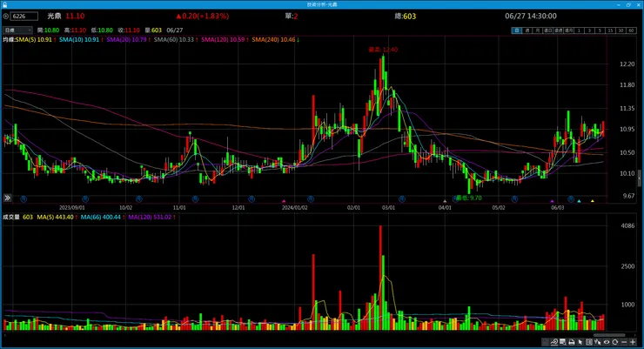
Task: Click the volume MA(66) 400.44 label
Action: (x=101, y=218)
